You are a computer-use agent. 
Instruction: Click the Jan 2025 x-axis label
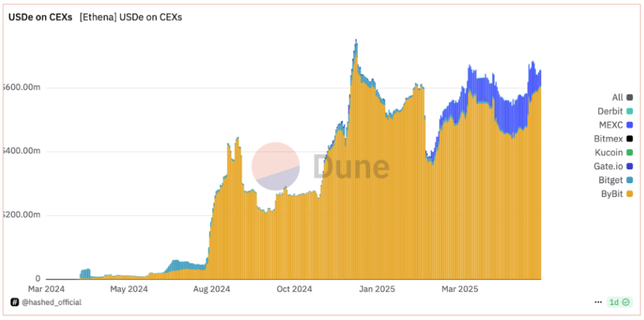(377, 289)
